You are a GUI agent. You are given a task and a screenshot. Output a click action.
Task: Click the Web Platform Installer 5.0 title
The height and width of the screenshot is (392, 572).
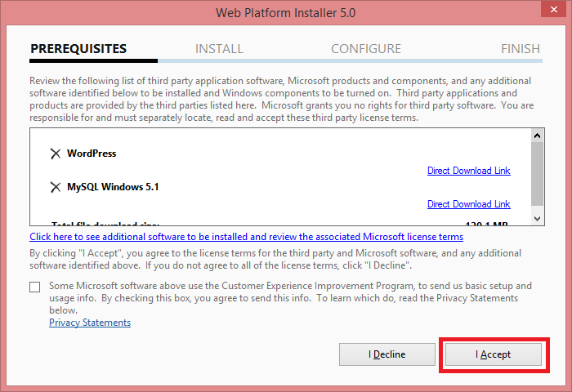tap(286, 13)
